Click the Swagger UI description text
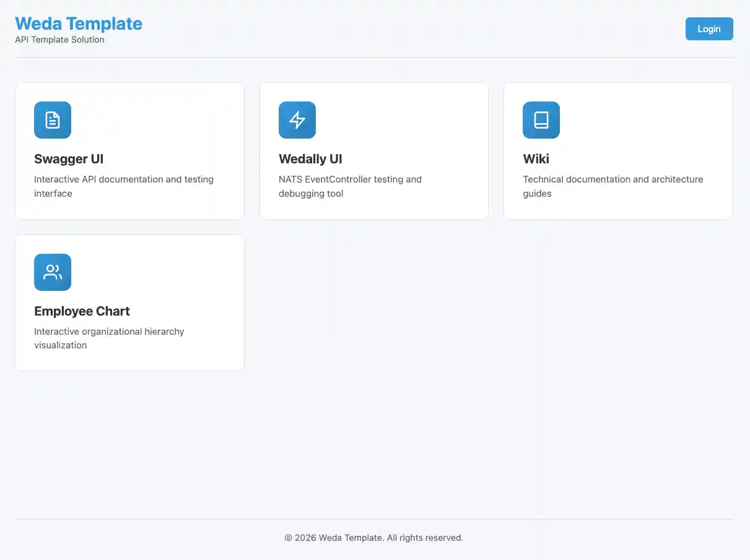The width and height of the screenshot is (750, 560). (x=124, y=186)
